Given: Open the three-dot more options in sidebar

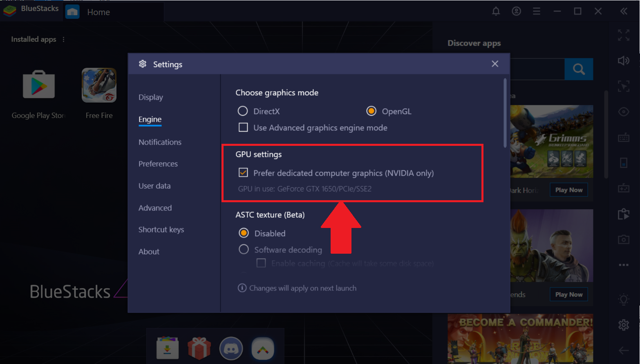Looking at the screenshot, I should pos(624,265).
